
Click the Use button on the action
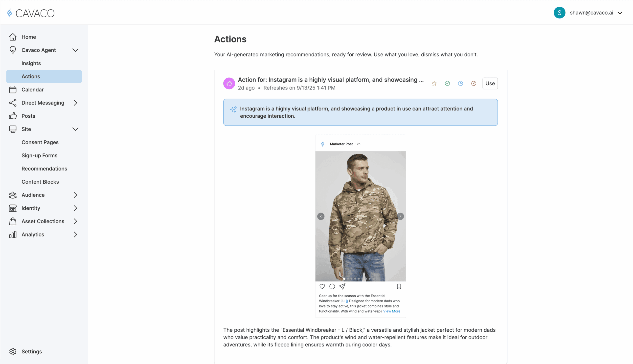tap(490, 83)
